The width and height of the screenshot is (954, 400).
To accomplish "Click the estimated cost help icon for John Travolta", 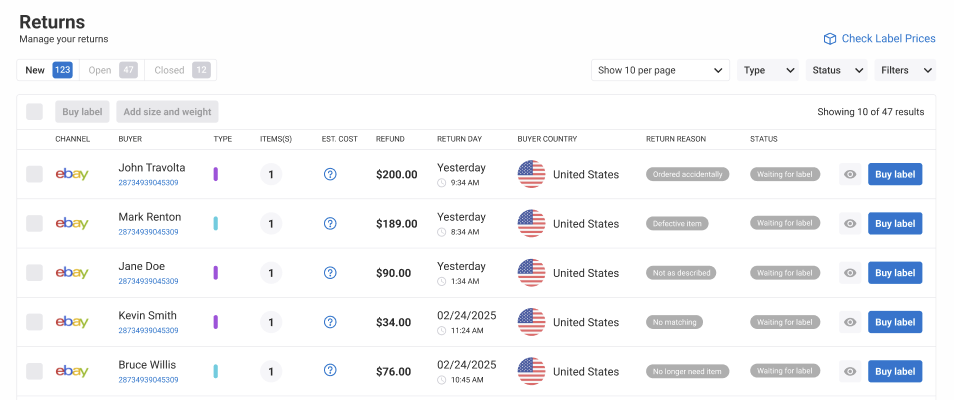I will (x=330, y=174).
